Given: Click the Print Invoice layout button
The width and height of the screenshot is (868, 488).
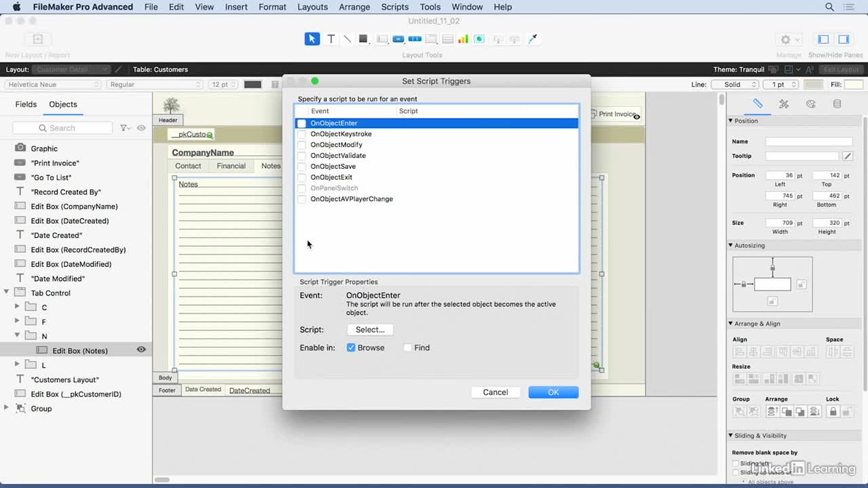Looking at the screenshot, I should [614, 114].
